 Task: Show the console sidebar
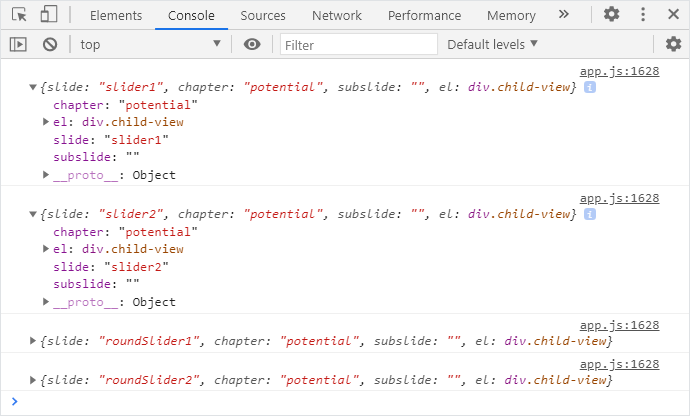[17, 44]
